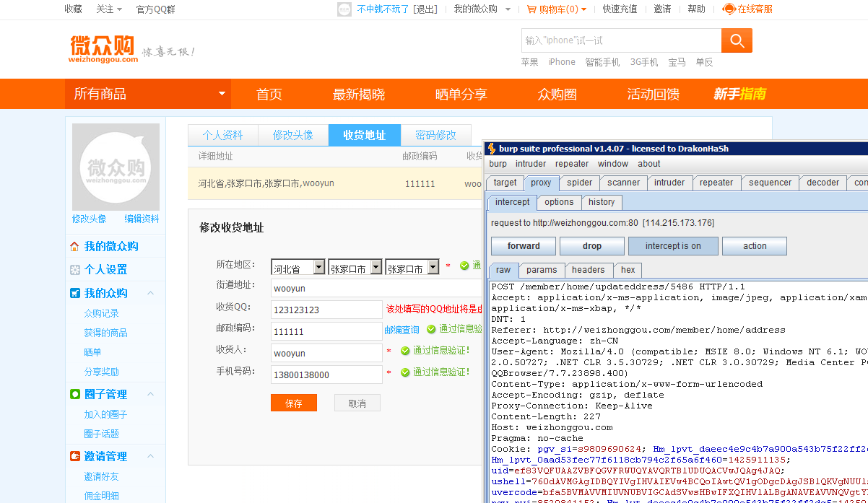Switch to Burp 'decoder' tab
The width and height of the screenshot is (868, 503).
823,183
